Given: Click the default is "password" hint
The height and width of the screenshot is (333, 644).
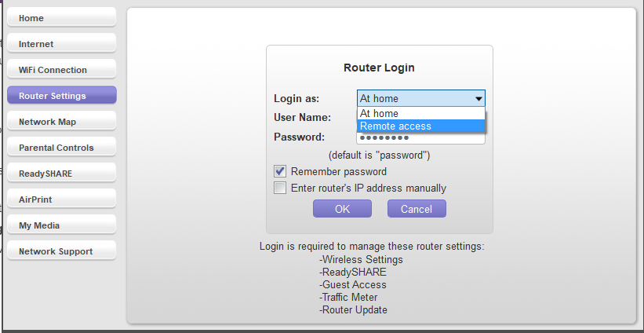Looking at the screenshot, I should 379,156.
